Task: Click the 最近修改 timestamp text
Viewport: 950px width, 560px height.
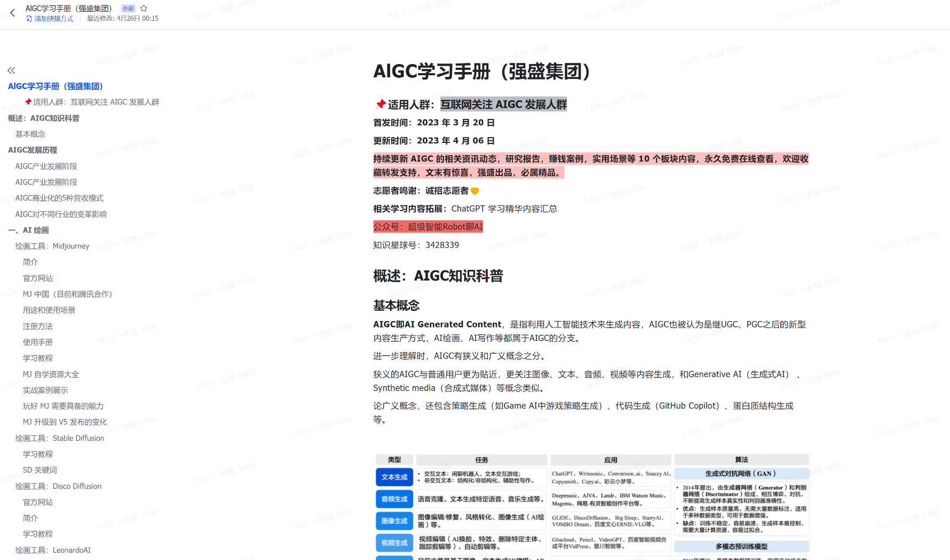Action: (123, 19)
